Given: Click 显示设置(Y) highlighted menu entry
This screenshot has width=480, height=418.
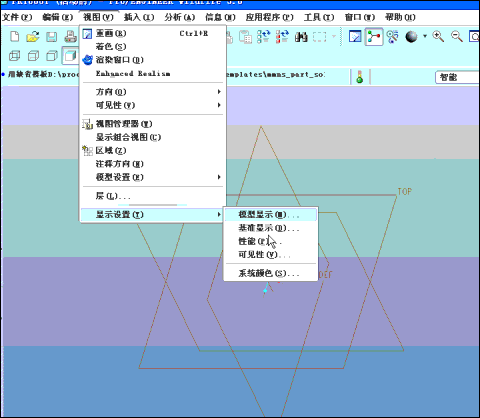Looking at the screenshot, I should pyautogui.click(x=153, y=214).
